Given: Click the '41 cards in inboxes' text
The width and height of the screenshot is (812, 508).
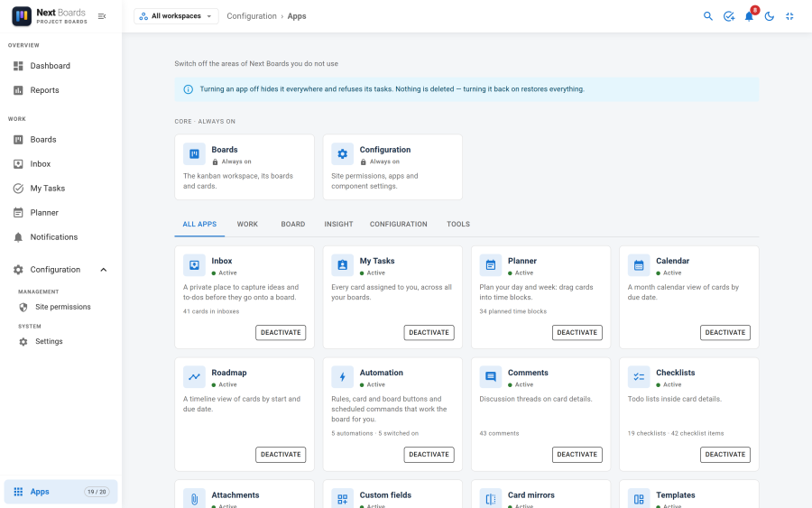Looking at the screenshot, I should tap(211, 311).
